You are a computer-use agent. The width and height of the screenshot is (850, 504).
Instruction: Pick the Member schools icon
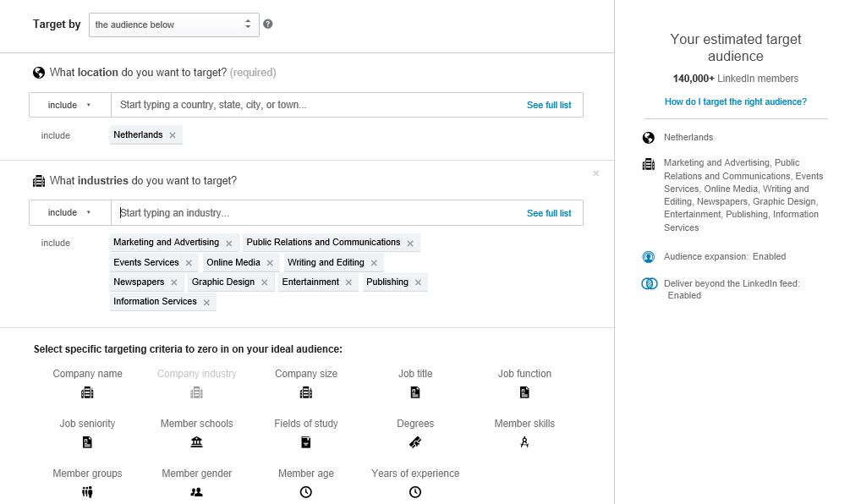click(x=197, y=442)
